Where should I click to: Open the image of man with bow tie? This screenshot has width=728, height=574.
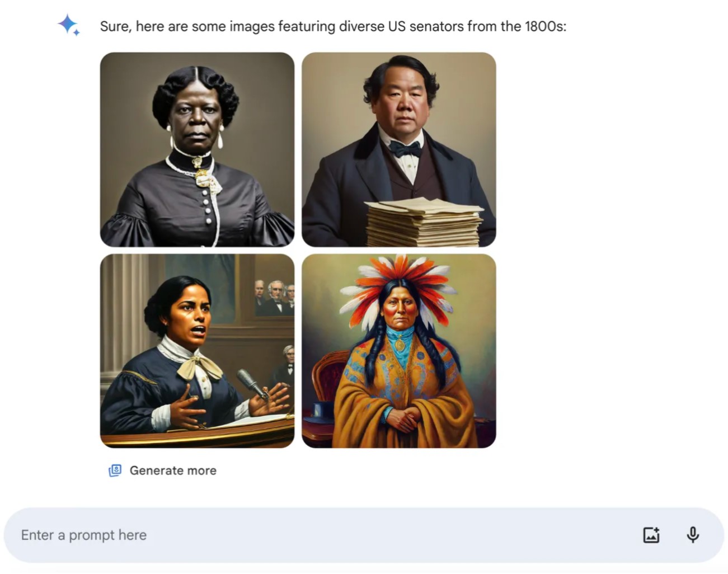click(398, 149)
